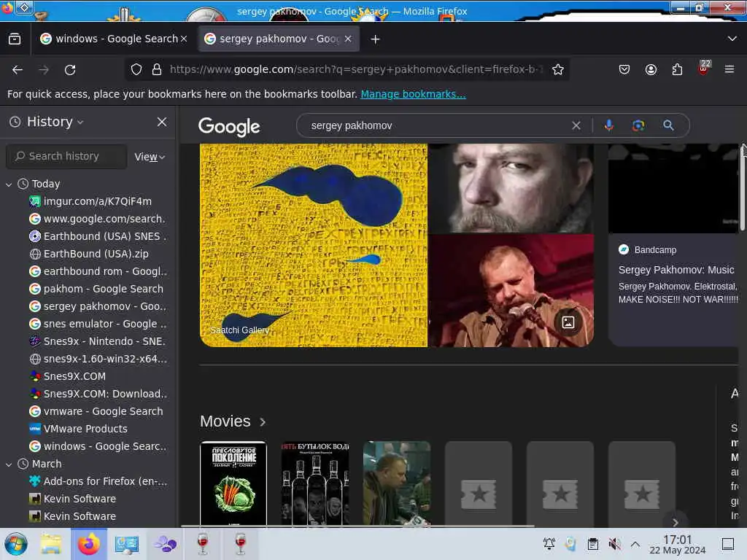Image resolution: width=747 pixels, height=560 pixels.
Task: Open the View dropdown in history
Action: pyautogui.click(x=150, y=157)
